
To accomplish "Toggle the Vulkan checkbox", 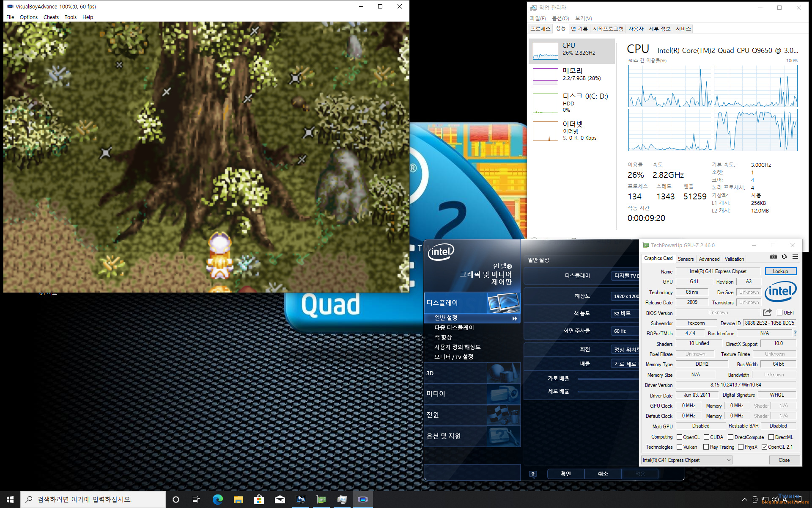I will click(679, 447).
